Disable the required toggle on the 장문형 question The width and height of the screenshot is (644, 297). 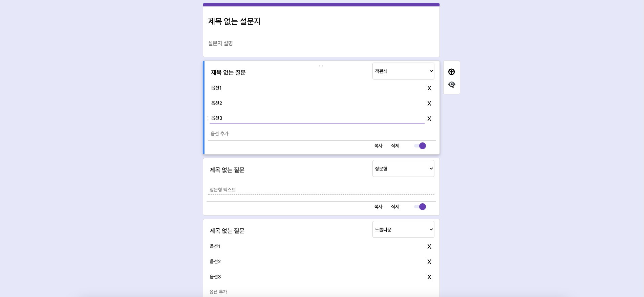(420, 206)
